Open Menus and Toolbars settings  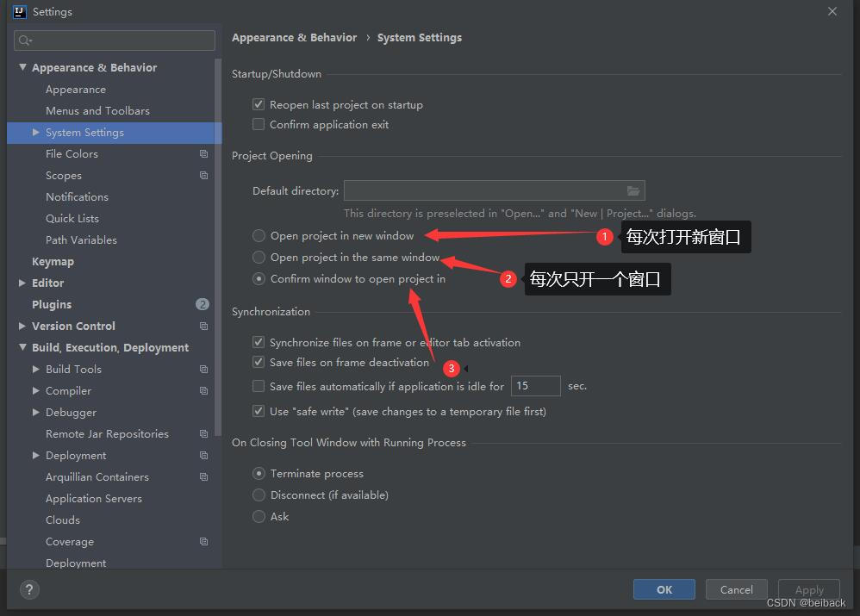(97, 111)
